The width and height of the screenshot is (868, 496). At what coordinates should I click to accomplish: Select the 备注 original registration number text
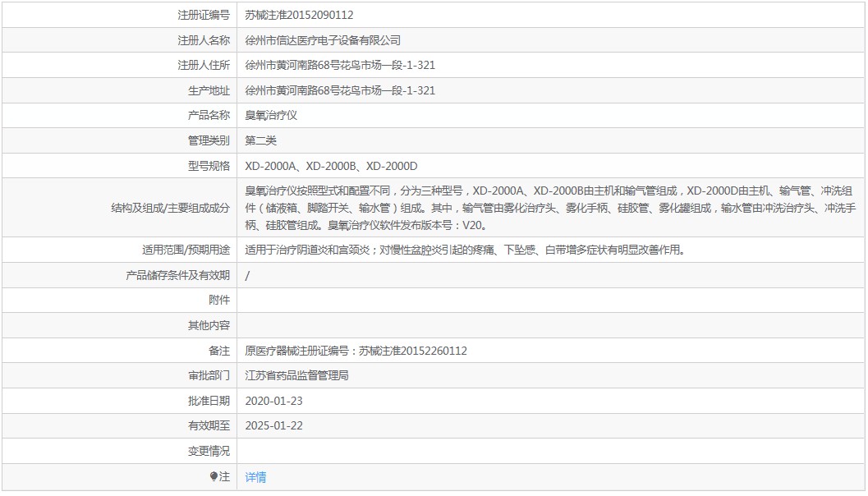click(356, 351)
